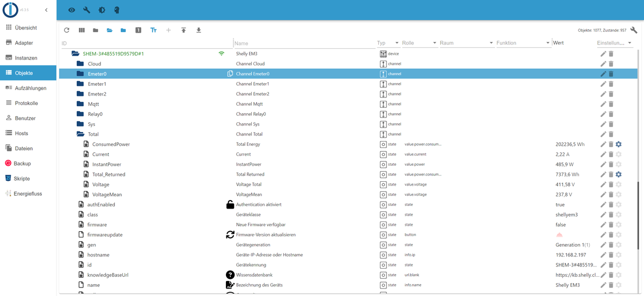
Task: Collapse the SHEM-3#485519D9579D#1 device folder
Action: [x=75, y=54]
